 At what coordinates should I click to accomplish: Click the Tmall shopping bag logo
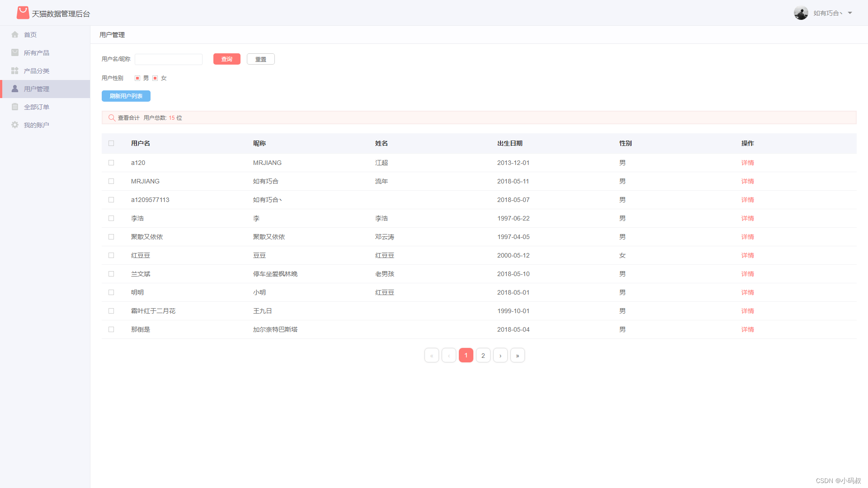coord(23,13)
